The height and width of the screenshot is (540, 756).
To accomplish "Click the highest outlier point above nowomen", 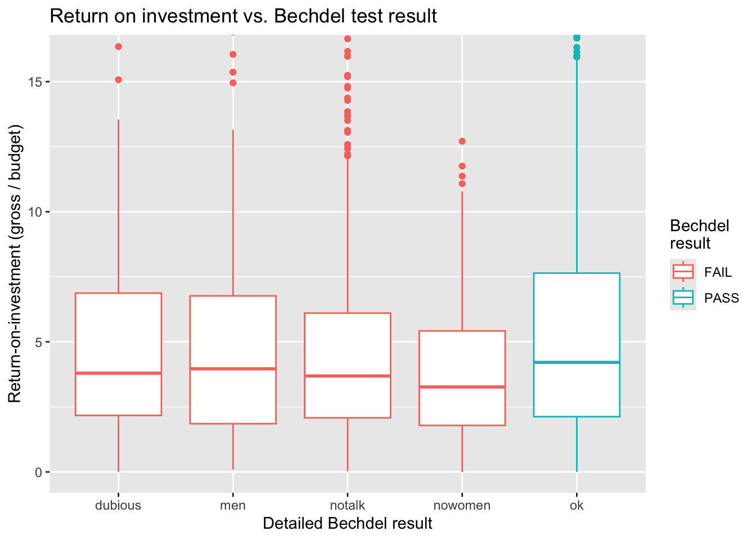I will coord(462,141).
